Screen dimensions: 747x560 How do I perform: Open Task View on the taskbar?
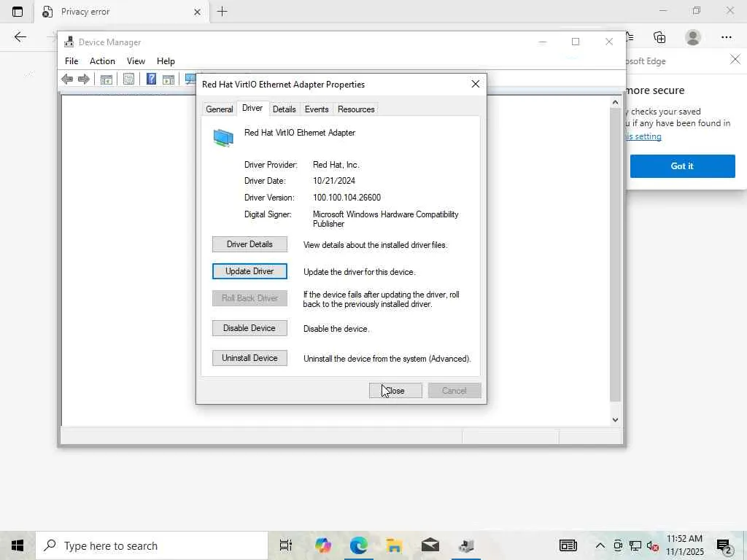click(286, 545)
